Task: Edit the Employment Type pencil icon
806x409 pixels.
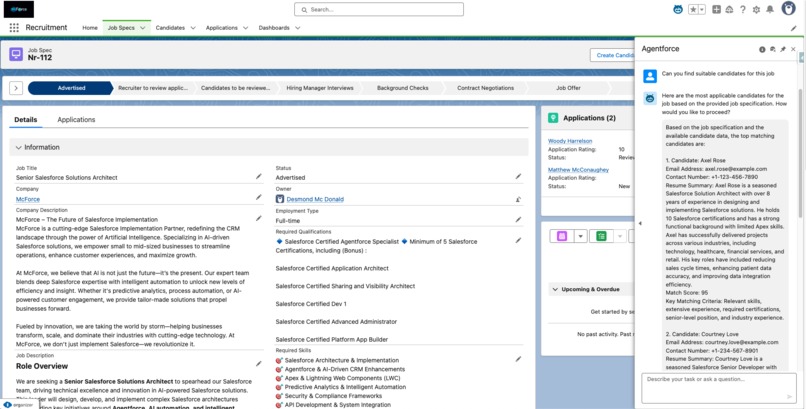Action: [x=519, y=219]
